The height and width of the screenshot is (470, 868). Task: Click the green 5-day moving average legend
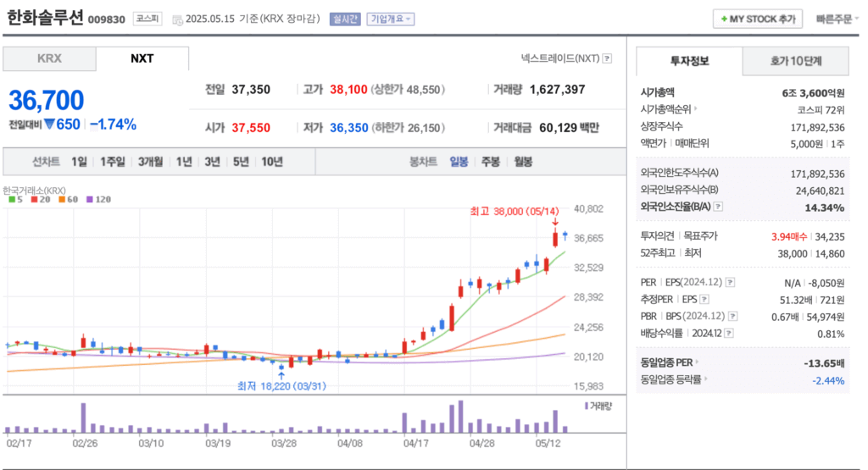coord(15,200)
